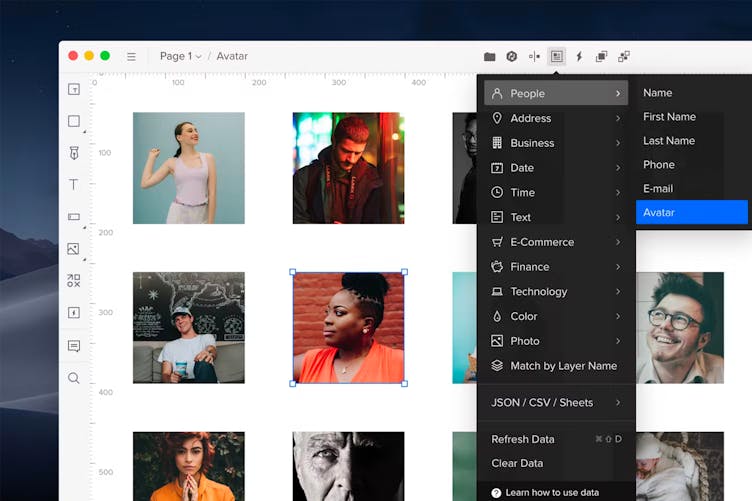Click the top-left selection handle

293,272
